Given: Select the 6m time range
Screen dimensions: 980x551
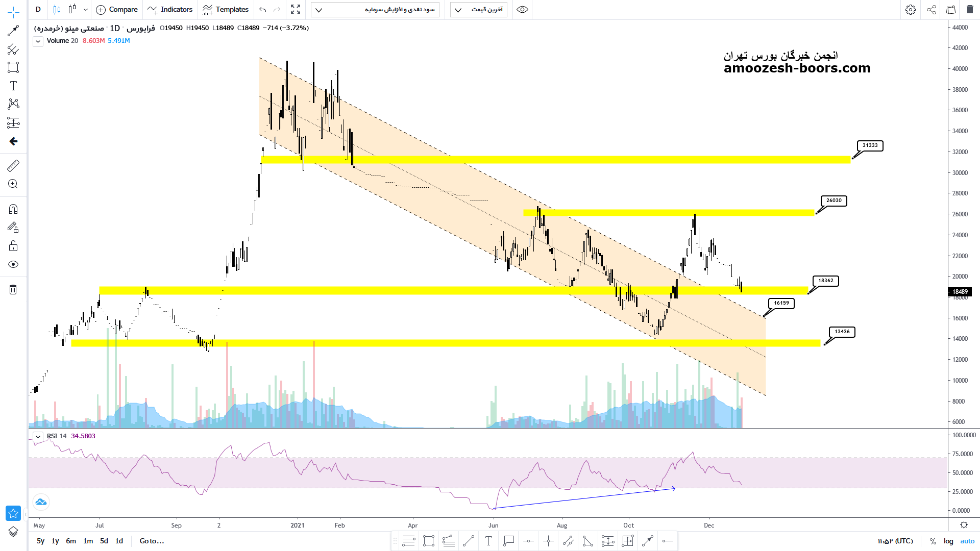Looking at the screenshot, I should pyautogui.click(x=71, y=541).
